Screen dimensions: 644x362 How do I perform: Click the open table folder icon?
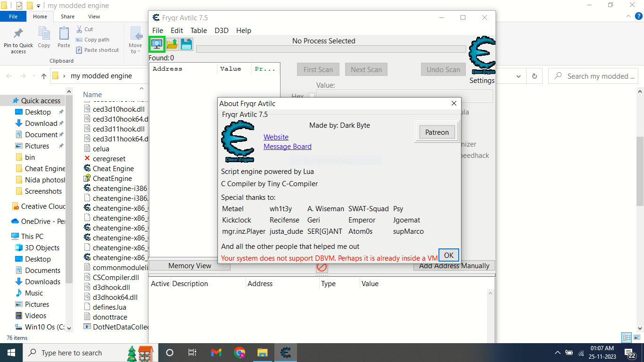pos(172,44)
